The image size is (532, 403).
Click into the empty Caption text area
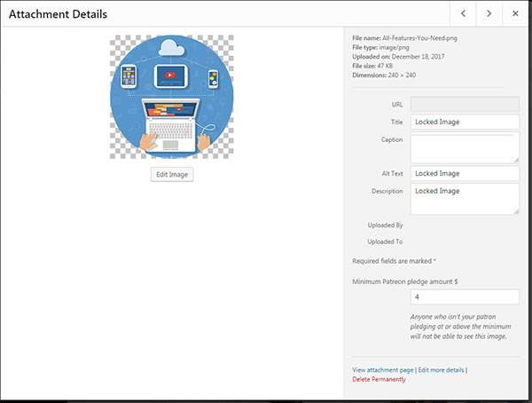coord(465,147)
